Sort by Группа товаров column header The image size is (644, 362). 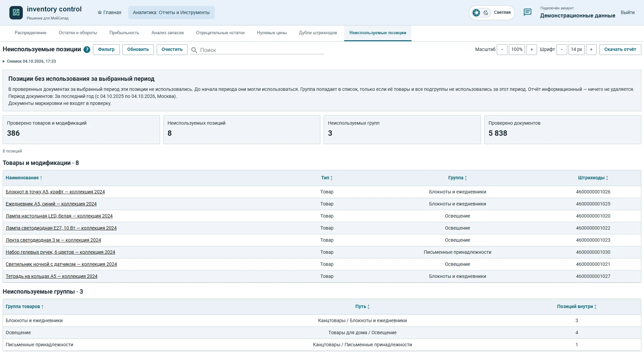point(24,307)
